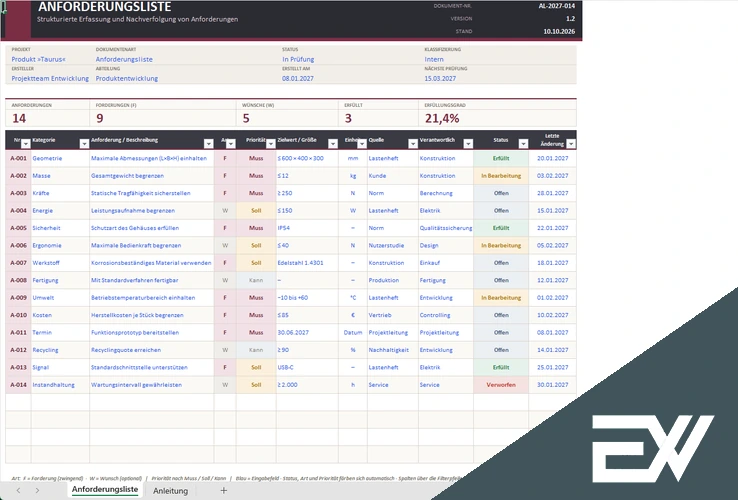Open the Einheit column filter dropdown
This screenshot has width=738, height=500.
click(362, 144)
